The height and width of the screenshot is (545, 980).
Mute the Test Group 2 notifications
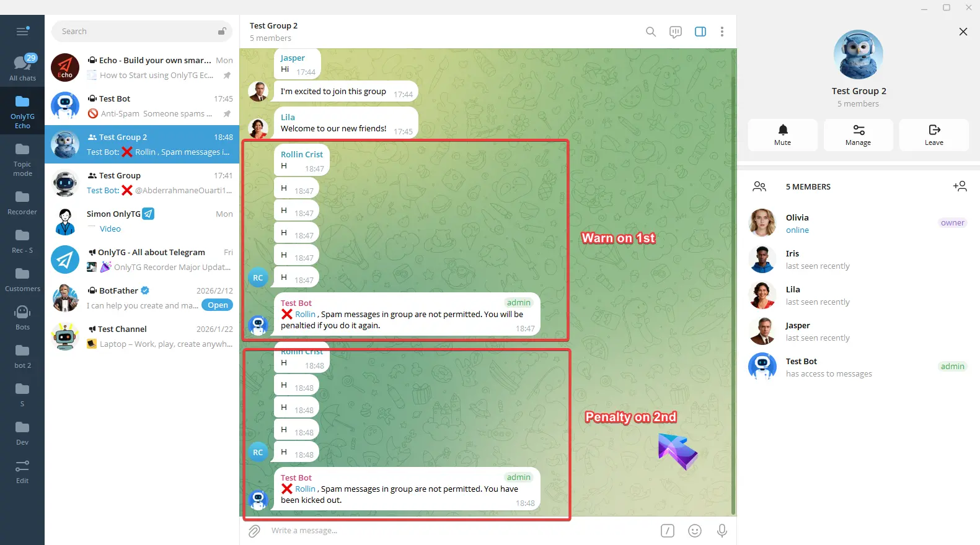[782, 134]
